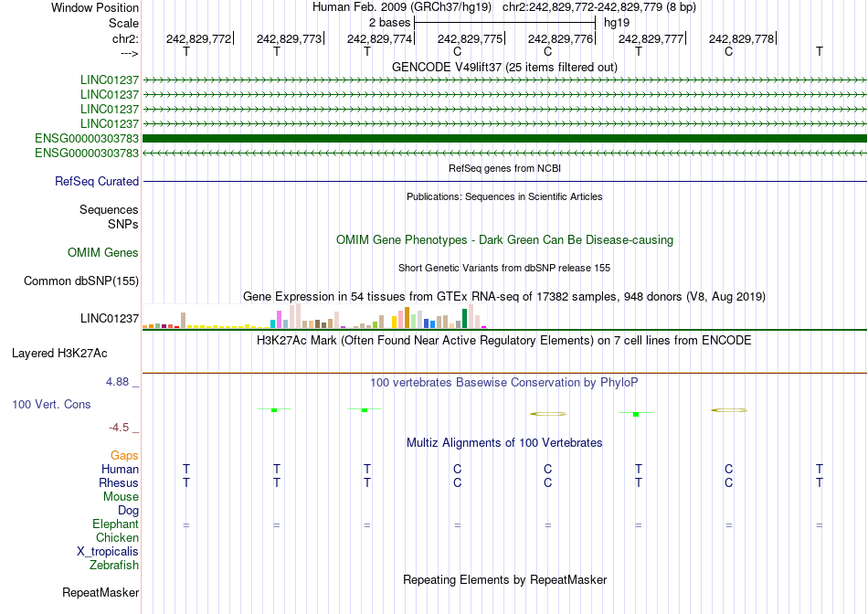Open 'Repeating Elements by RepeatMasker' title

(x=504, y=579)
